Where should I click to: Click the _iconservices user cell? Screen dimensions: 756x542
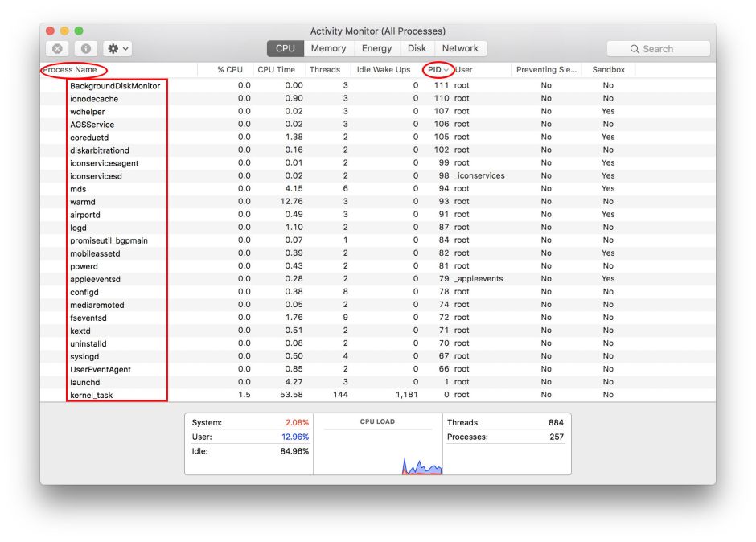point(479,175)
